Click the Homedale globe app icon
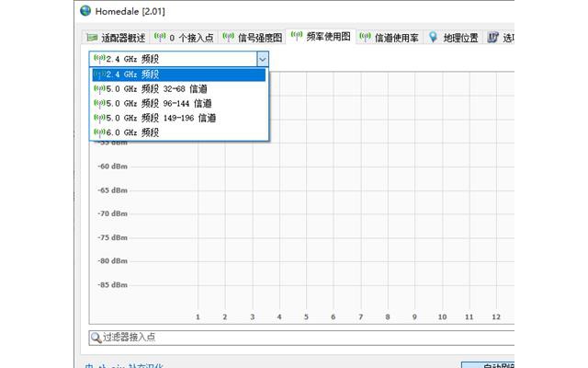The width and height of the screenshot is (588, 368). click(85, 10)
